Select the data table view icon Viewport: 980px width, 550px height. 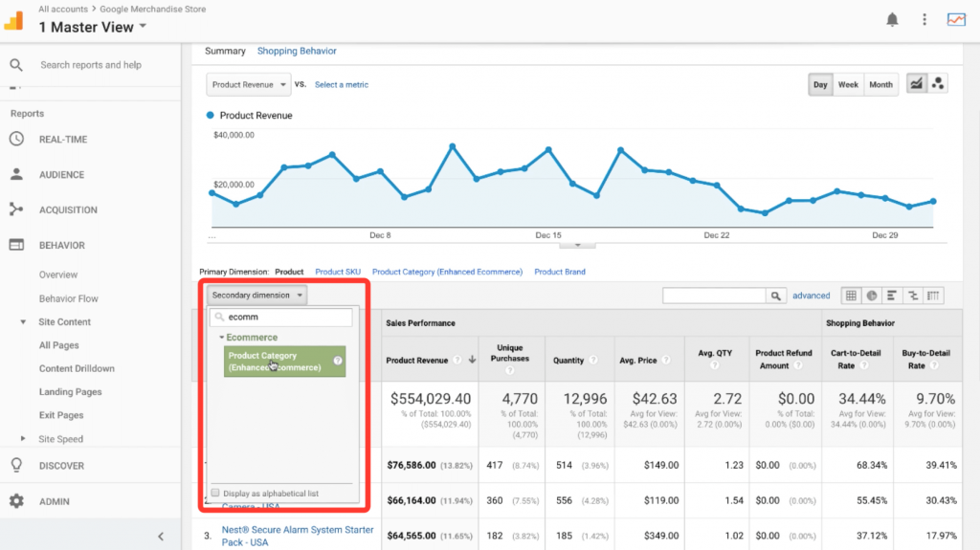[851, 296]
